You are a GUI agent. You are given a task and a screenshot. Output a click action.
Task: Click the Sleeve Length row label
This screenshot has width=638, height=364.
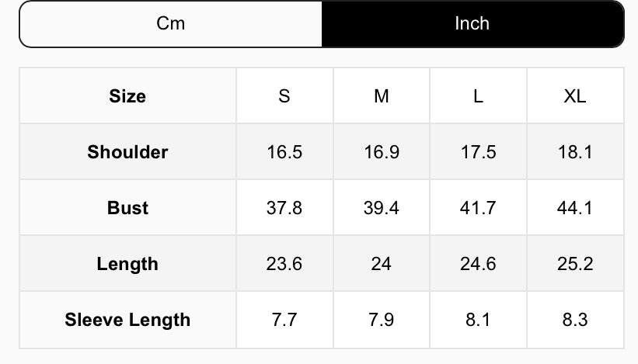[127, 320]
